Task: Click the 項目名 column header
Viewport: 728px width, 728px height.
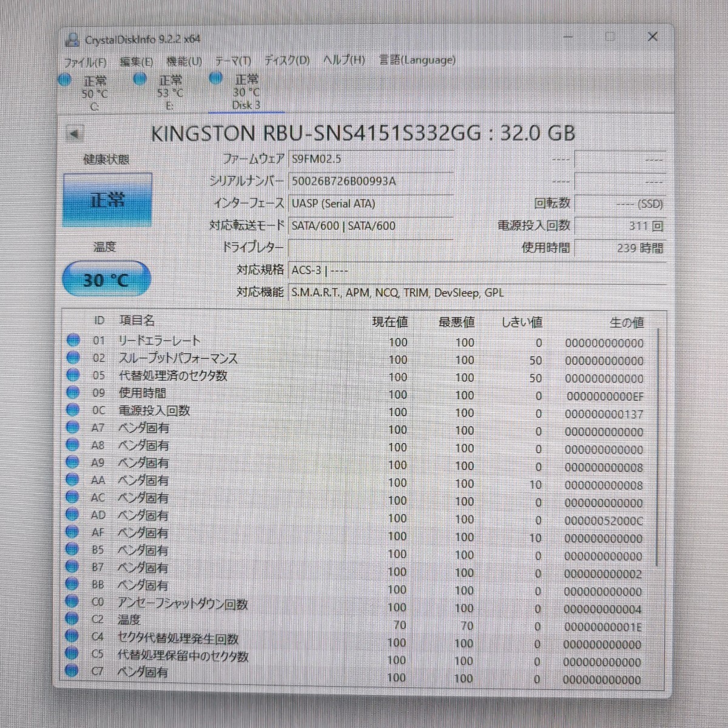Action: [137, 320]
